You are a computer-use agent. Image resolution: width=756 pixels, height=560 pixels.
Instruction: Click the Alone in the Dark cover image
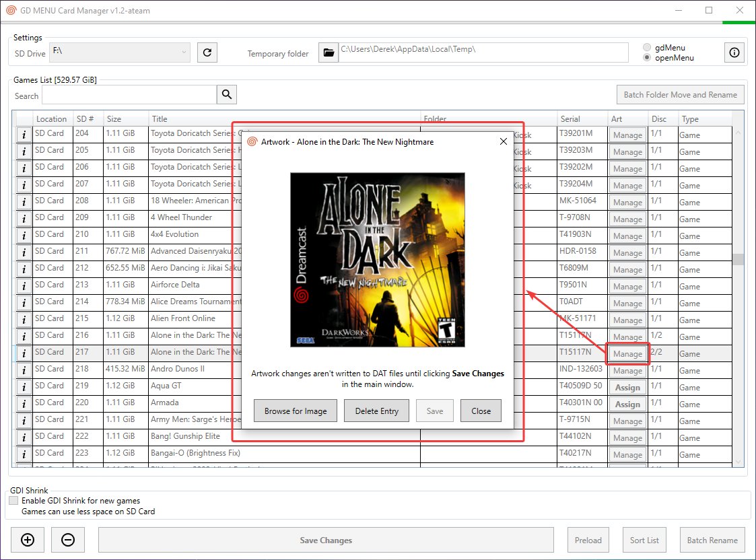click(x=378, y=260)
